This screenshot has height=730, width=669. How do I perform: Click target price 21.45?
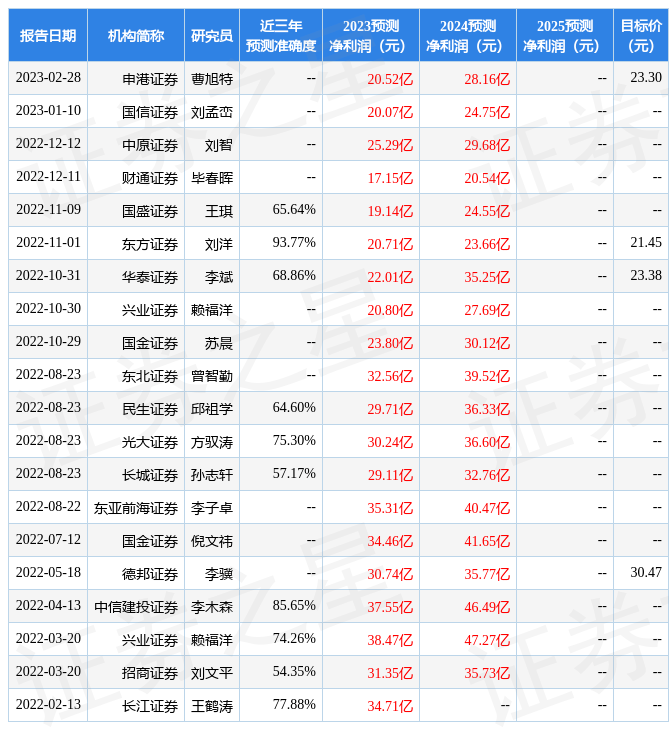(x=646, y=243)
